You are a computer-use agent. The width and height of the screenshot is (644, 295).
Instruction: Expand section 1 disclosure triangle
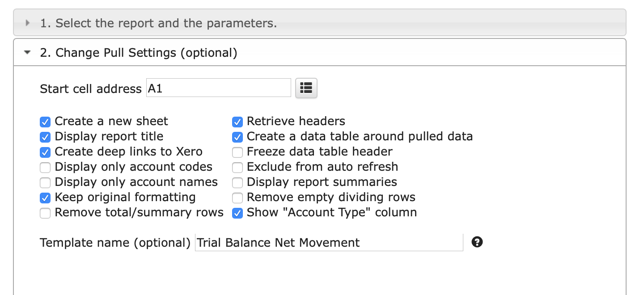(28, 23)
